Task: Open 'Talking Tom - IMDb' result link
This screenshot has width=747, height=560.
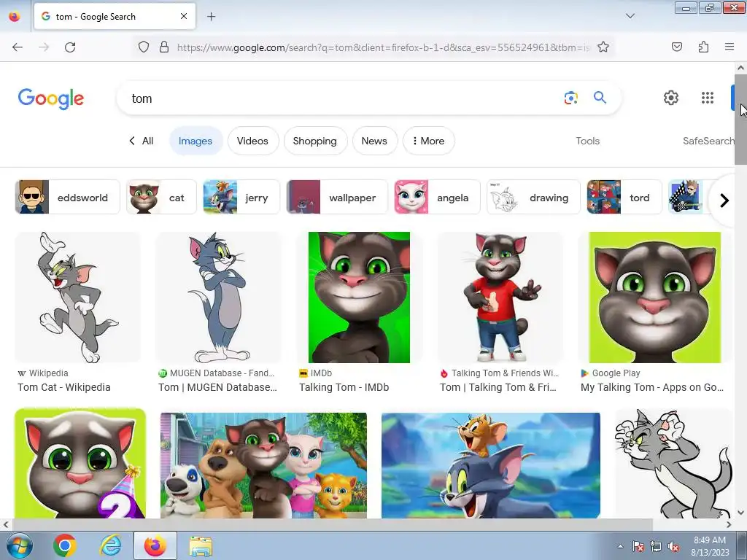Action: 344,387
